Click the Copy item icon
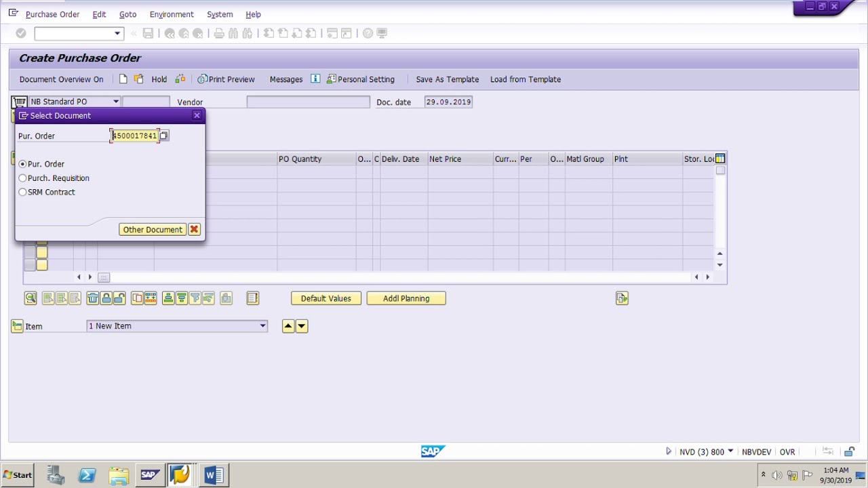The image size is (868, 488). point(137,298)
